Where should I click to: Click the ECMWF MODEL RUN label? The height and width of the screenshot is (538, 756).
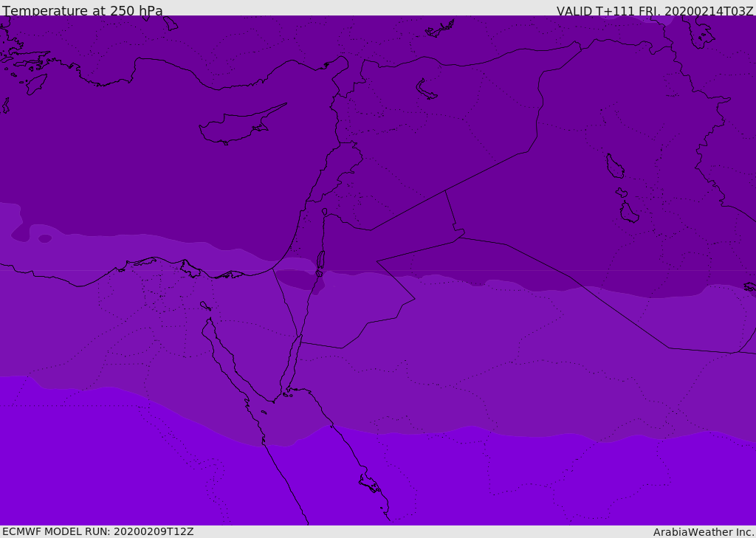(98, 532)
